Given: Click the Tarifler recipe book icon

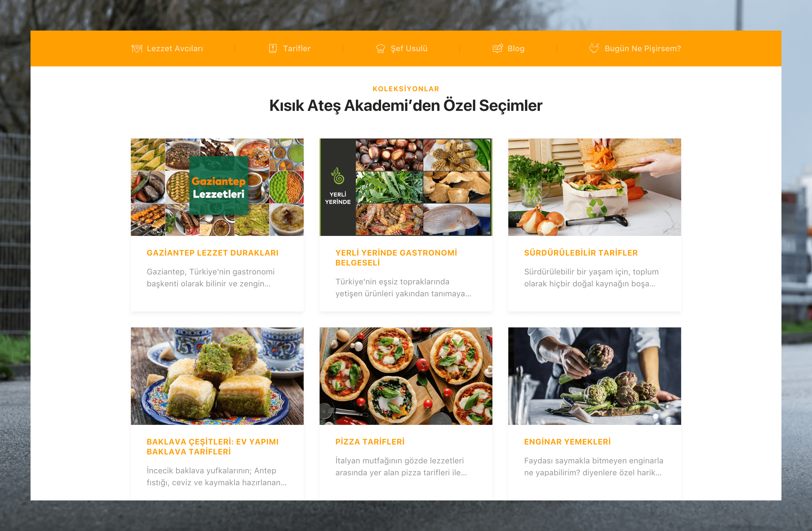Looking at the screenshot, I should [x=273, y=48].
